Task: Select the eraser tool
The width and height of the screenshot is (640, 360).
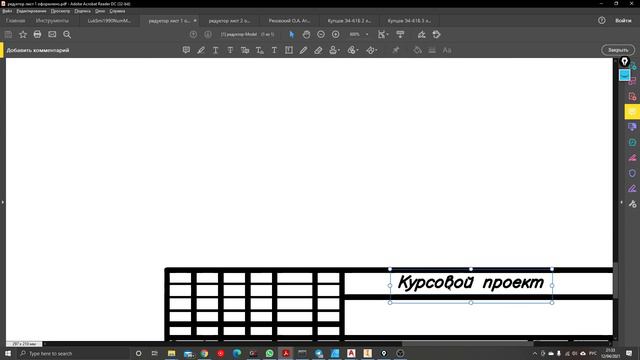Action: tap(318, 50)
